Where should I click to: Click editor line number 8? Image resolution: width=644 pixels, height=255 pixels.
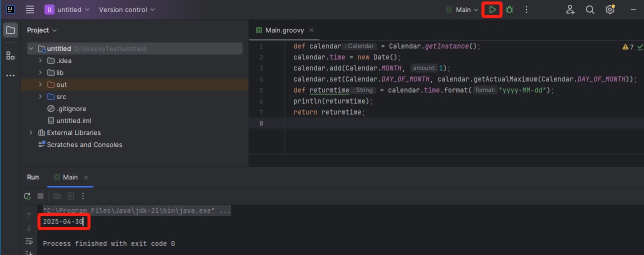[261, 123]
